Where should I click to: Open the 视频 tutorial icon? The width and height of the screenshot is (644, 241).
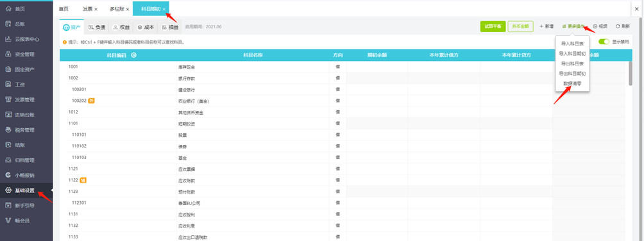pos(595,26)
